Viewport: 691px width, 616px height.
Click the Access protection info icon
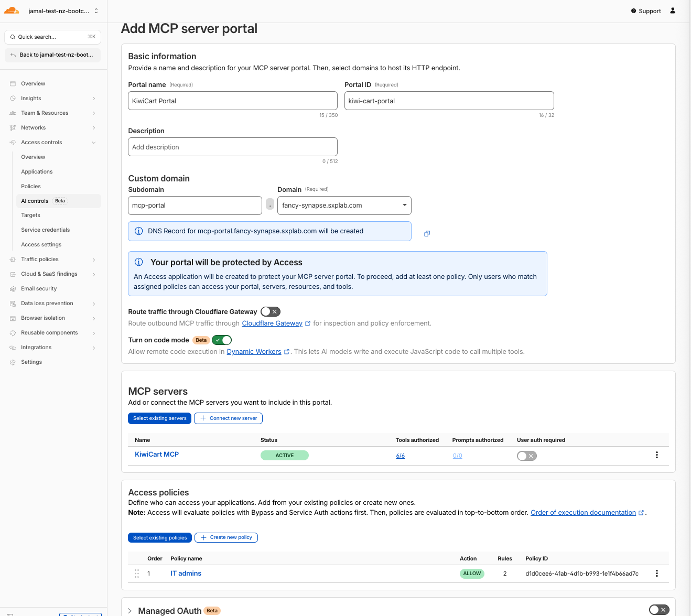tap(139, 262)
